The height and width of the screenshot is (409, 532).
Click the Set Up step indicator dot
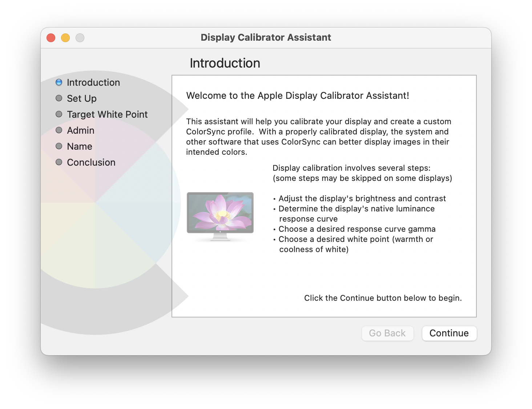[59, 98]
